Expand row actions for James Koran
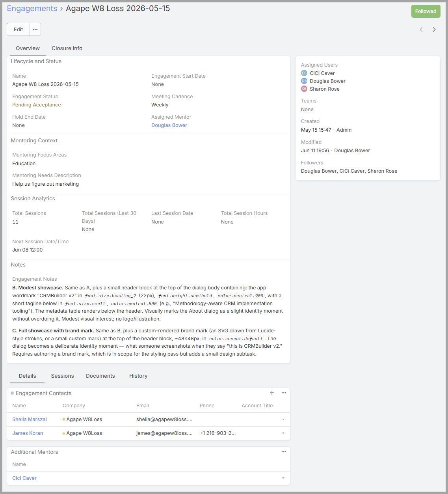 (283, 433)
